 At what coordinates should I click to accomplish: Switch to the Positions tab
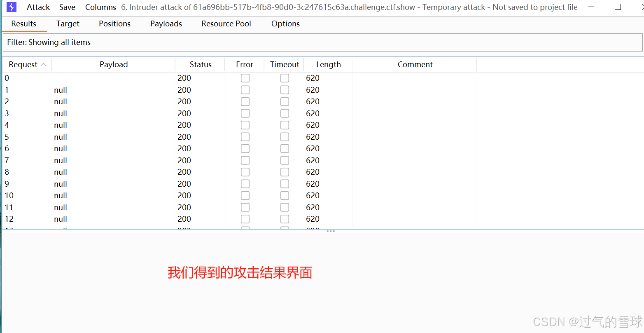pyautogui.click(x=114, y=23)
